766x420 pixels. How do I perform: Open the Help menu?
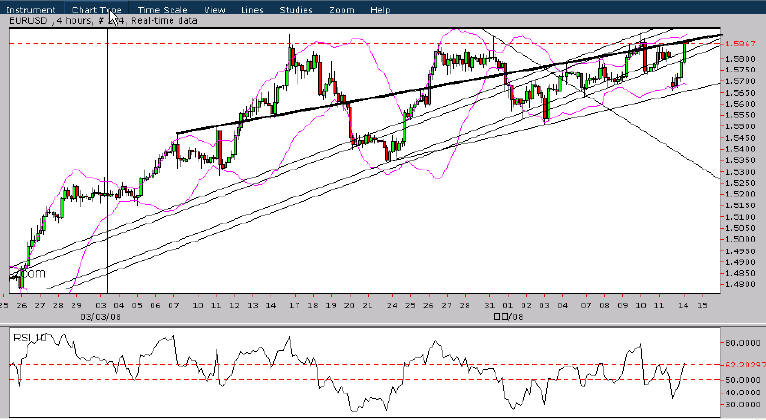380,10
